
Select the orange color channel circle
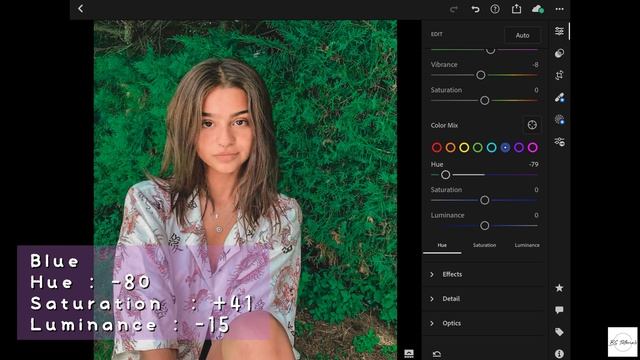(x=450, y=147)
